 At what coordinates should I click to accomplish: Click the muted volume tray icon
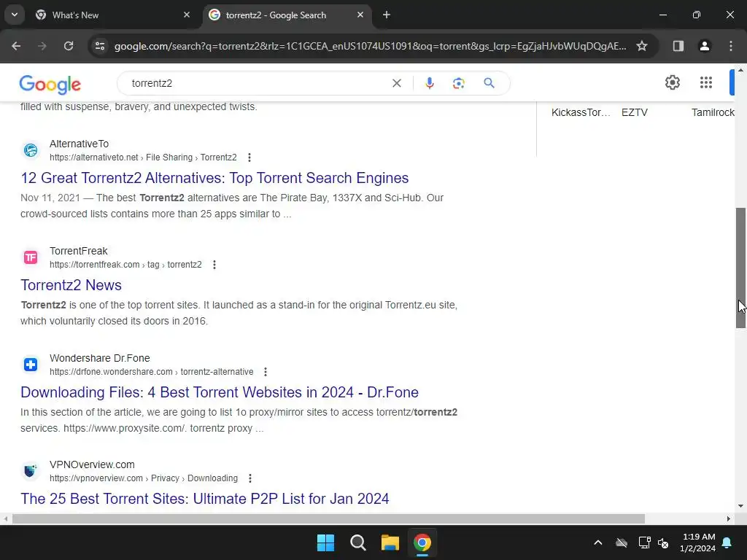[x=663, y=542]
